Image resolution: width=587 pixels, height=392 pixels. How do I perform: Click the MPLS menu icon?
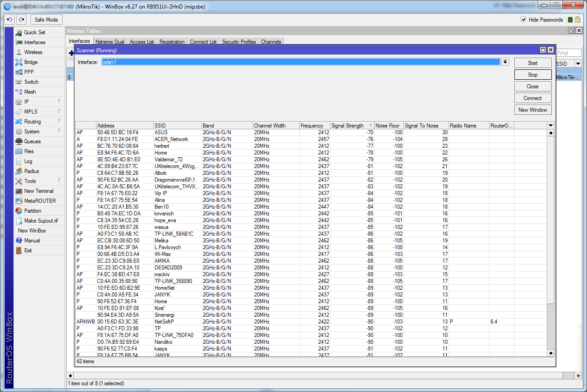click(18, 112)
